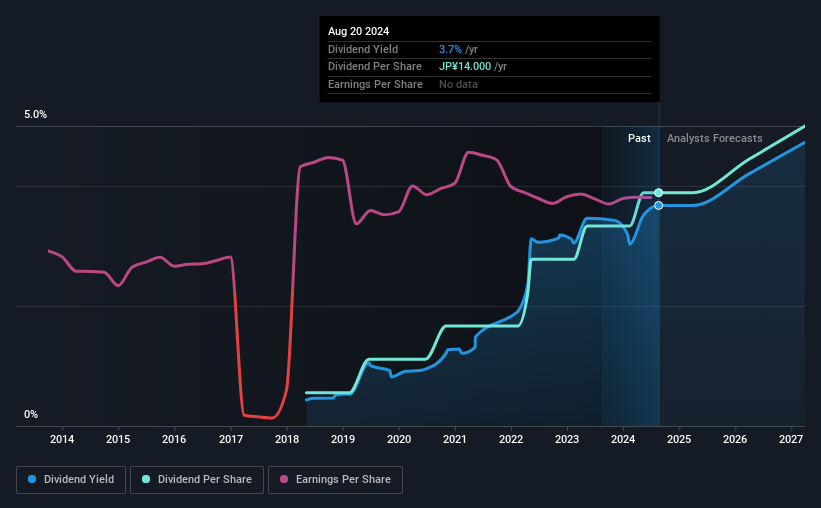Select the 2024 x-axis label
This screenshot has height=508, width=821.
tap(623, 439)
